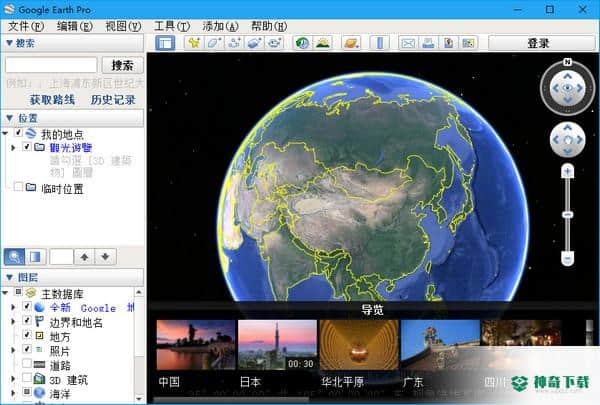Viewport: 600px width, 405px height.
Task: Expand the 边界和地名 layer node
Action: click(13, 321)
